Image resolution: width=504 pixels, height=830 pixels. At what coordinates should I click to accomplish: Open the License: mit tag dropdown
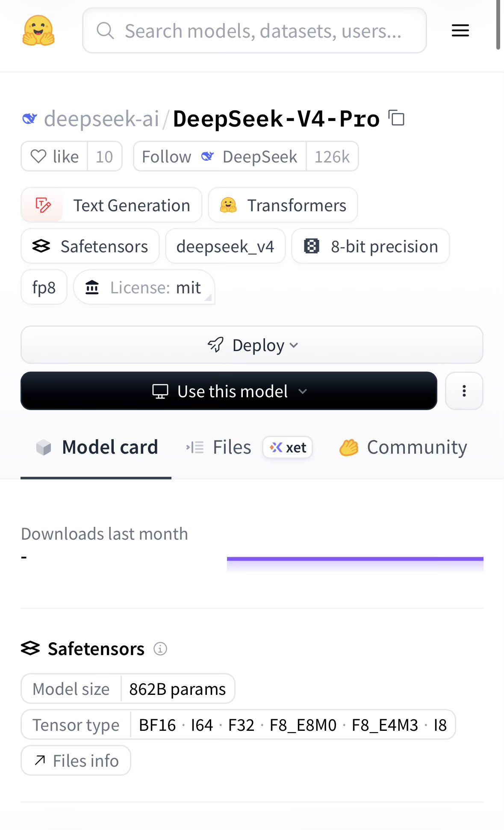tap(144, 287)
